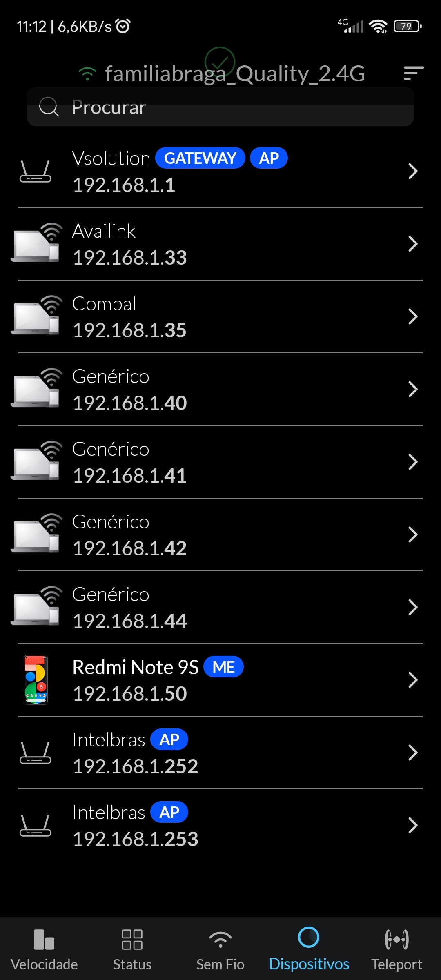Tap the green Wi-Fi network icon
This screenshot has width=441, height=980.
pyautogui.click(x=87, y=74)
